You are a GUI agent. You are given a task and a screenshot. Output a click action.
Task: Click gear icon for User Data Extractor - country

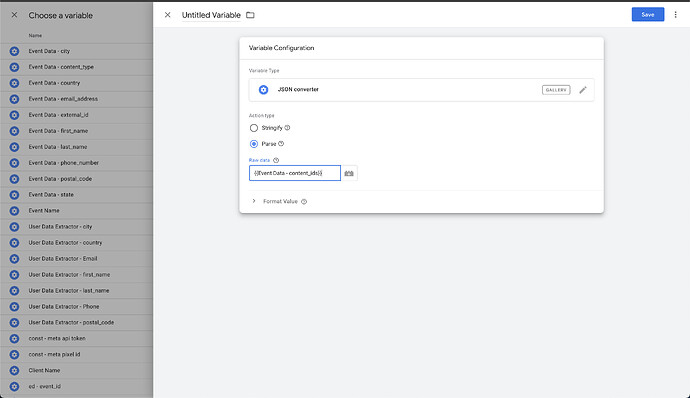(15, 243)
